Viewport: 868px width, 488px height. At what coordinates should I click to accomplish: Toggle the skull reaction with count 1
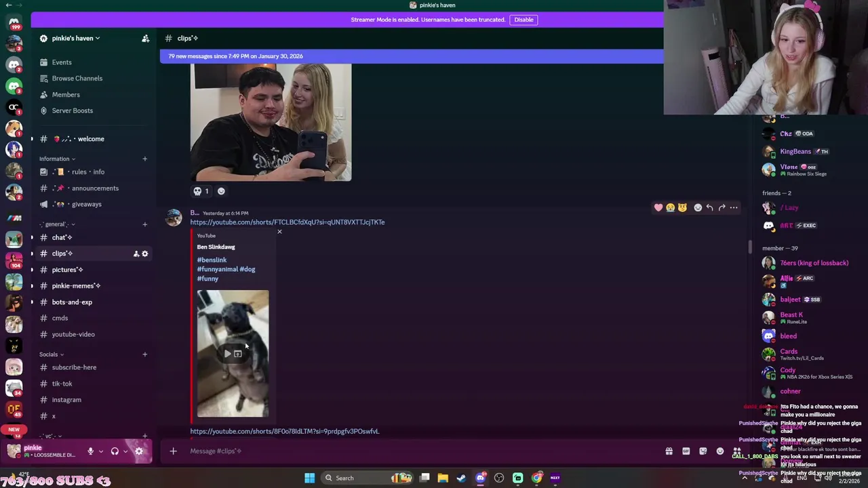click(x=201, y=191)
